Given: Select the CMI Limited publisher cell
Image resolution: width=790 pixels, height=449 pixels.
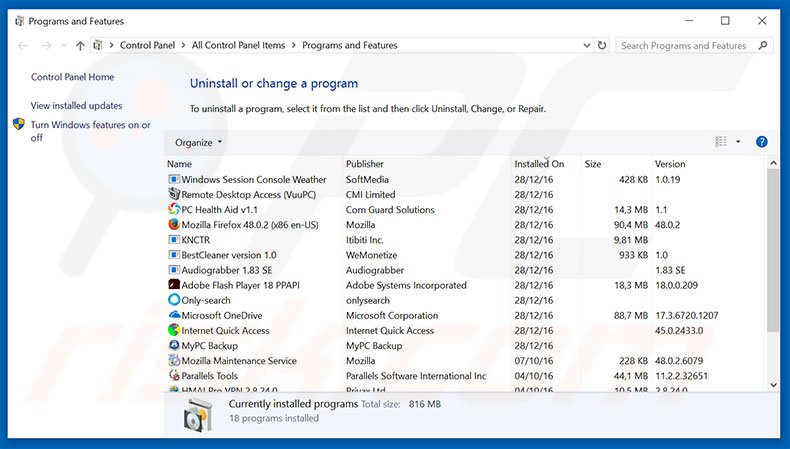Looking at the screenshot, I should point(370,195).
